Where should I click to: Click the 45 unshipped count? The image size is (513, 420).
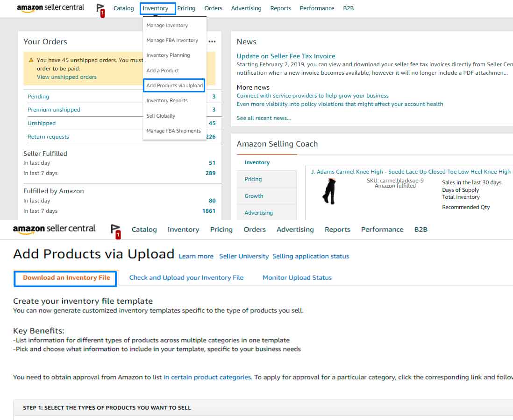coord(212,123)
